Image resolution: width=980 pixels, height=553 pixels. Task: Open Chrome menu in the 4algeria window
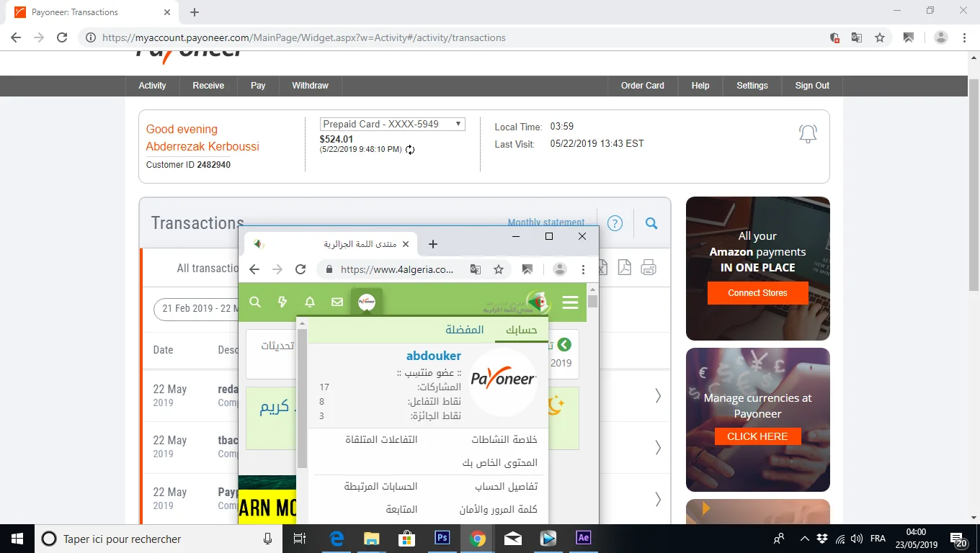pyautogui.click(x=583, y=269)
